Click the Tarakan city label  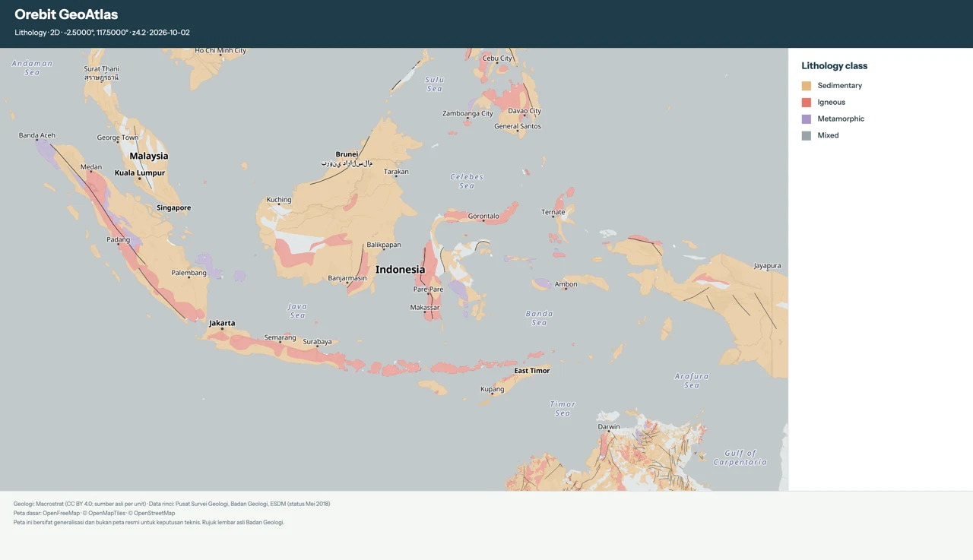pyautogui.click(x=396, y=172)
